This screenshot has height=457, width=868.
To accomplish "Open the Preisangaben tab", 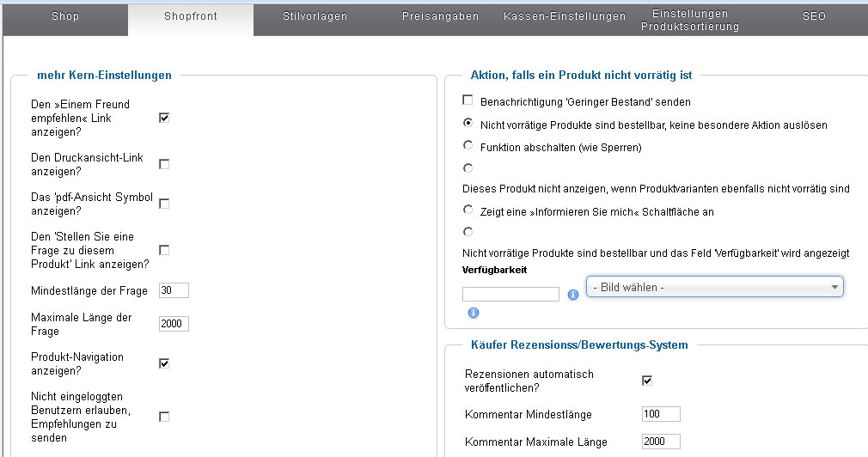I will coord(440,16).
